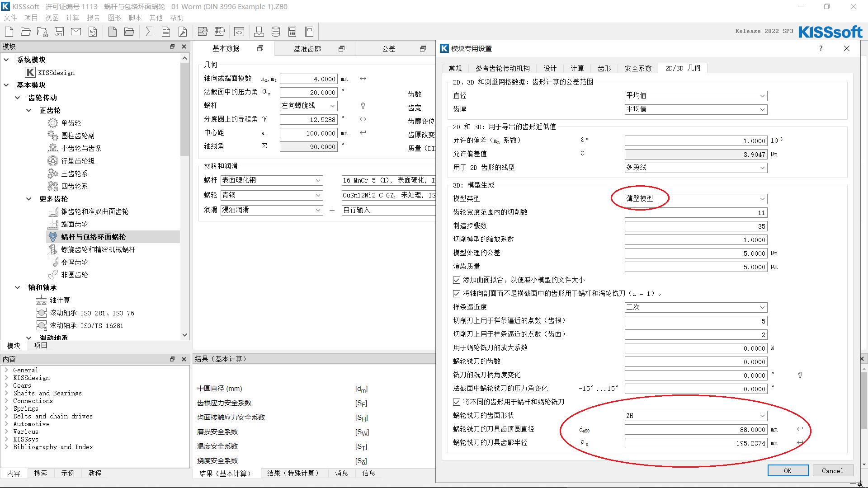Click the New file toolbar icon
This screenshot has width=868, height=488.
9,32
